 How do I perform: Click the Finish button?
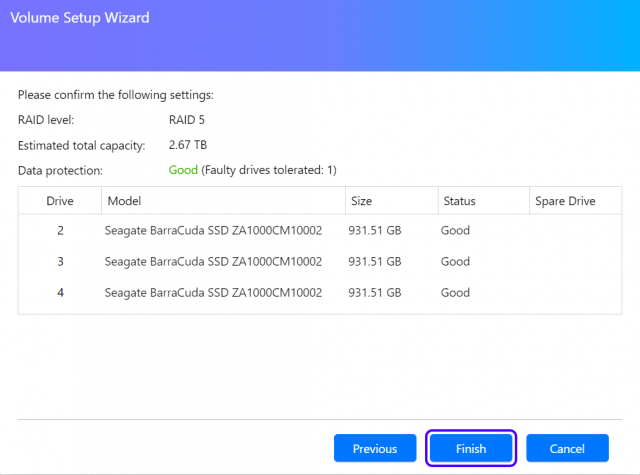[x=471, y=449]
